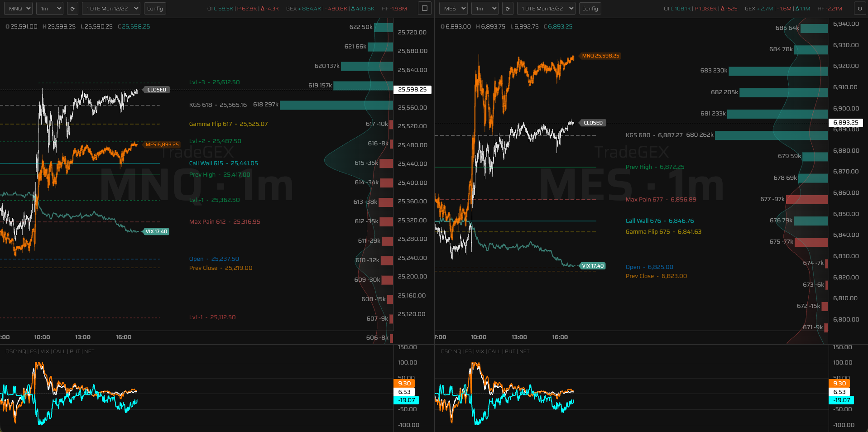Click the power icon on the MES panel
Image resolution: width=868 pixels, height=432 pixels.
(860, 8)
